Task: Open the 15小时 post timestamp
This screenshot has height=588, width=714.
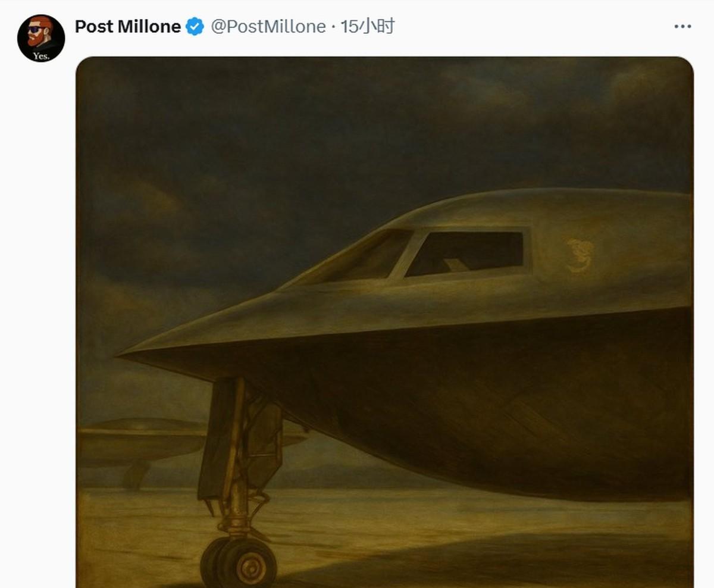Action: point(367,27)
